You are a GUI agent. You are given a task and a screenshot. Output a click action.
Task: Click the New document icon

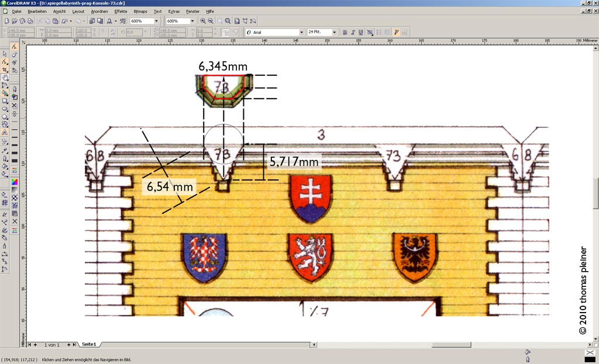coord(6,21)
